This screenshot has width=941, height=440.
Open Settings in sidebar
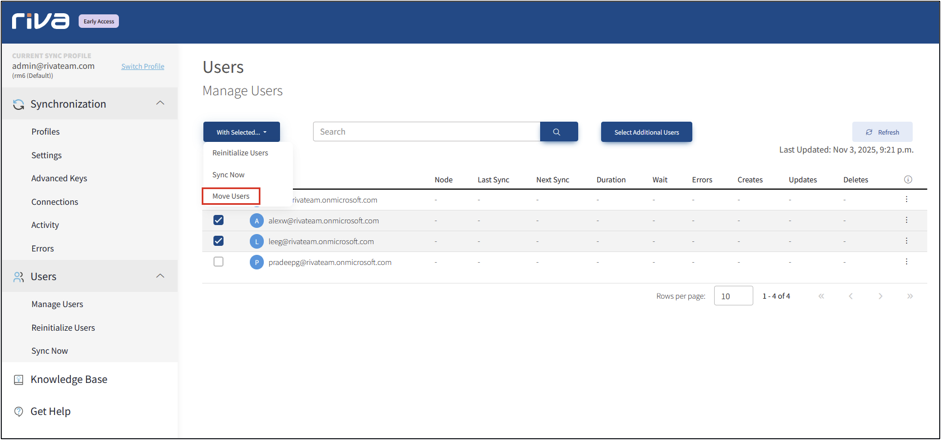[46, 155]
